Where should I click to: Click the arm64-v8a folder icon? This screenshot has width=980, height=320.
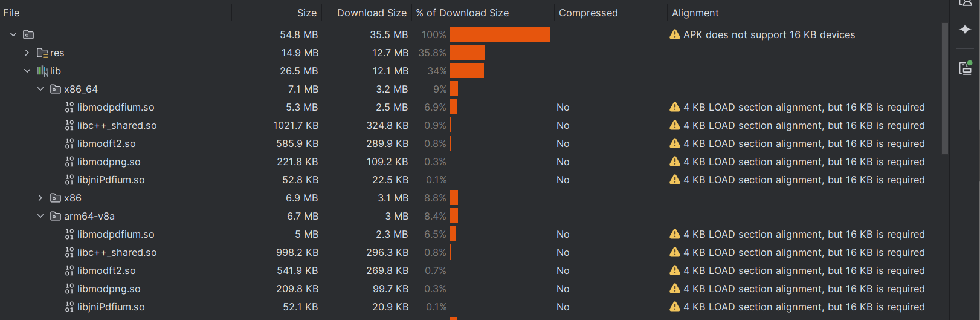(56, 216)
